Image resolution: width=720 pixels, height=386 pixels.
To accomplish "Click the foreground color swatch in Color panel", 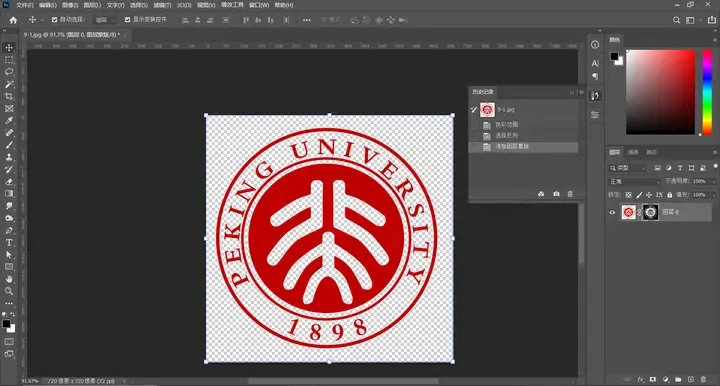I will coord(614,56).
